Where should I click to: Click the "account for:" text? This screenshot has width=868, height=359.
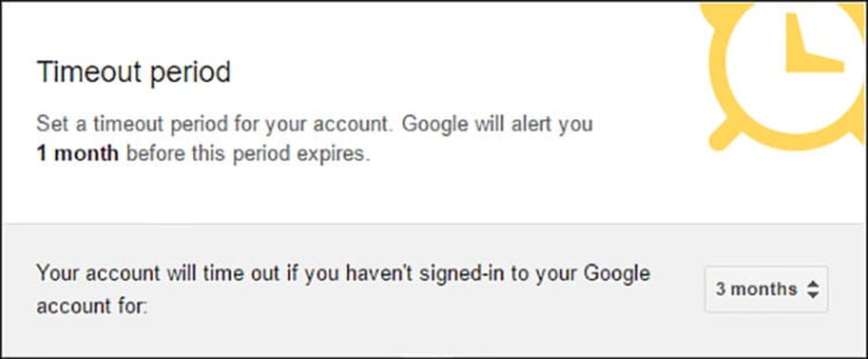(x=92, y=306)
